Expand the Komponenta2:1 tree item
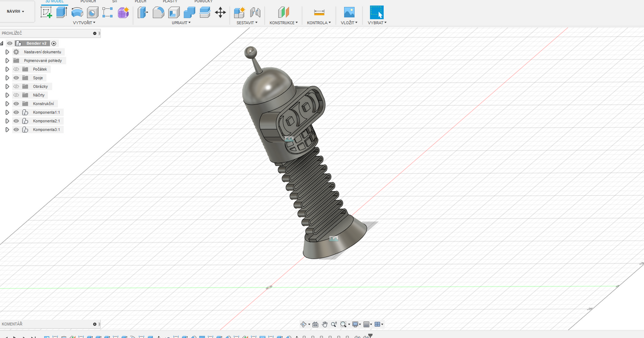This screenshot has width=644, height=338. pyautogui.click(x=7, y=121)
